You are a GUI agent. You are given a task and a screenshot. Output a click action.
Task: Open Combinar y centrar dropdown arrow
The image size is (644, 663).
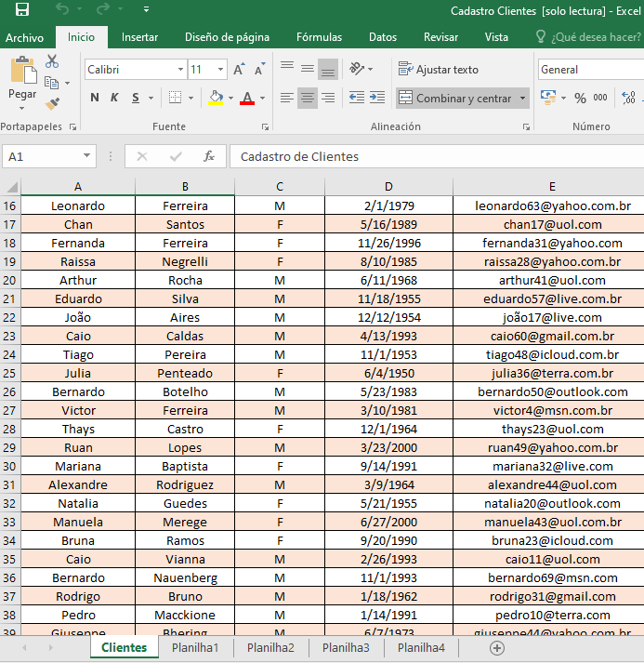tap(522, 98)
